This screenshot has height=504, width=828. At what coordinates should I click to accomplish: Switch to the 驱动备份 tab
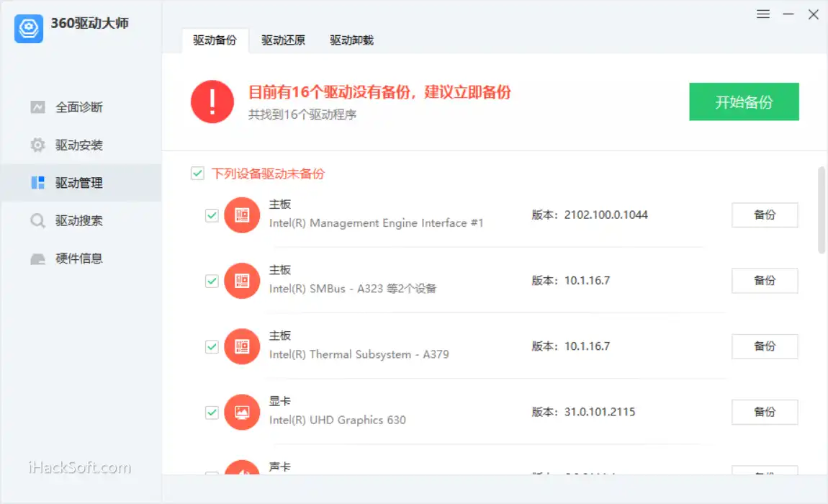click(x=215, y=40)
